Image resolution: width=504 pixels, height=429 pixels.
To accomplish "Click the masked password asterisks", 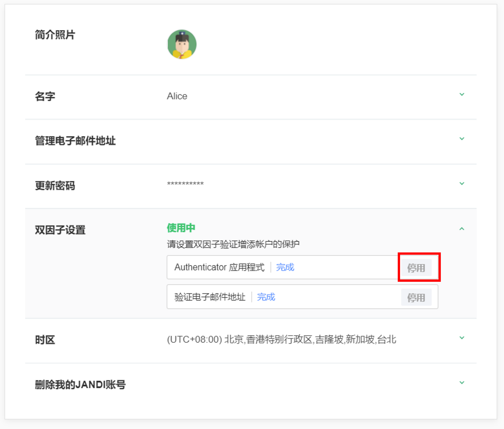I will pyautogui.click(x=185, y=184).
